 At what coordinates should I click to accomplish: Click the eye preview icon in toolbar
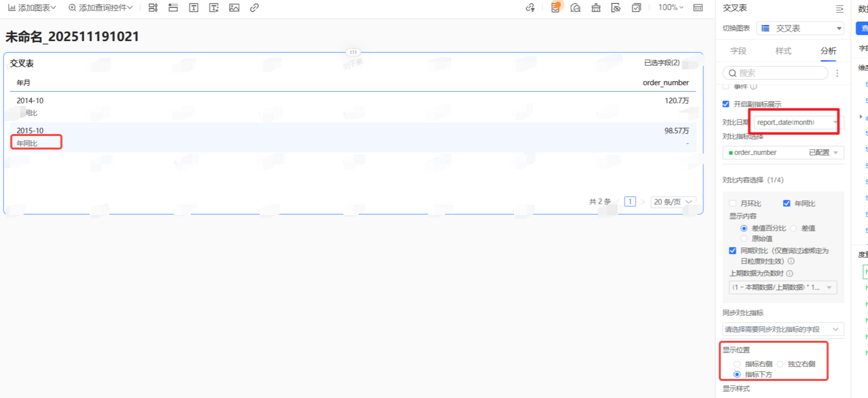[616, 8]
